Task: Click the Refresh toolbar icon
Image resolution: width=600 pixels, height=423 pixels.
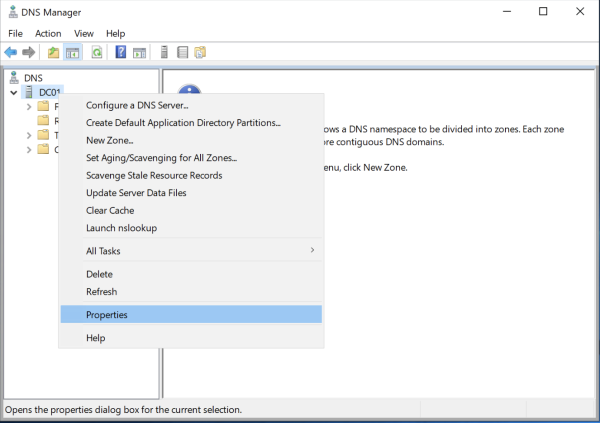Action: click(97, 52)
